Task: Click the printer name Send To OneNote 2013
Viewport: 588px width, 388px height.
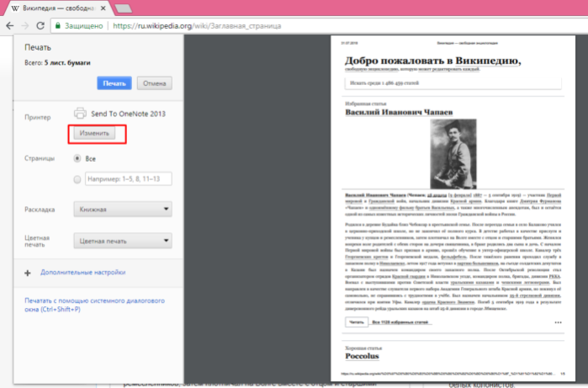Action: [128, 114]
